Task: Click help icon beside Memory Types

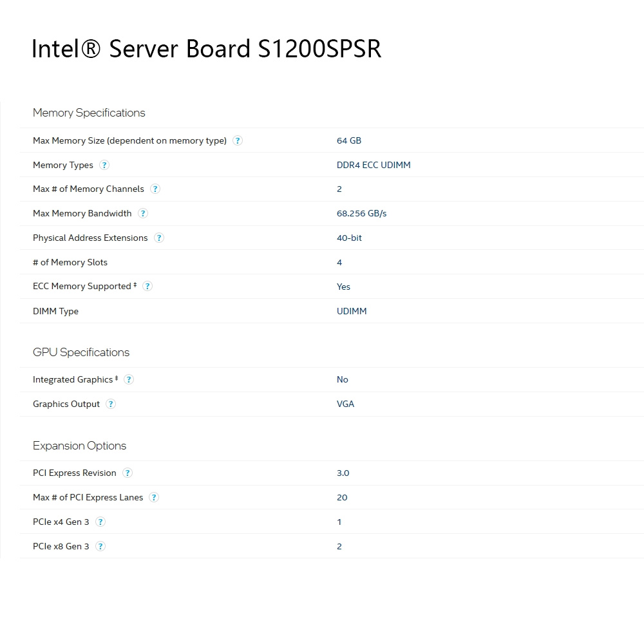Action: click(x=104, y=165)
